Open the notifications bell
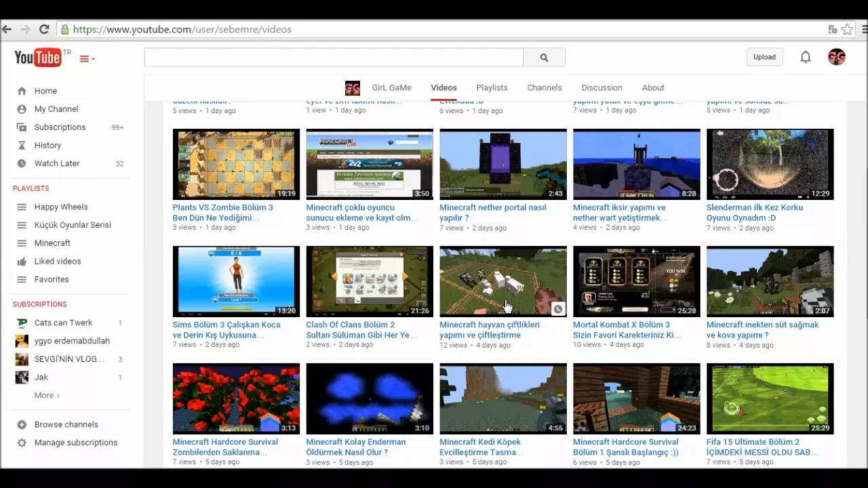 coord(806,57)
